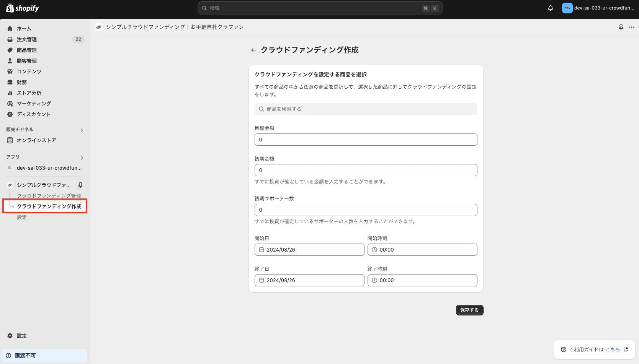
Task: Click the notification bell in the top bar
Action: [550, 8]
